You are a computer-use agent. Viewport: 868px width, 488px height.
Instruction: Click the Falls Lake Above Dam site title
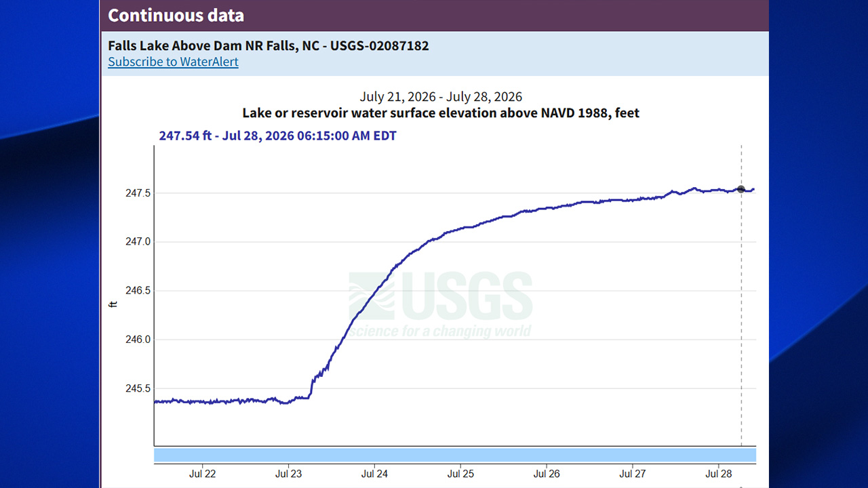[x=269, y=46]
